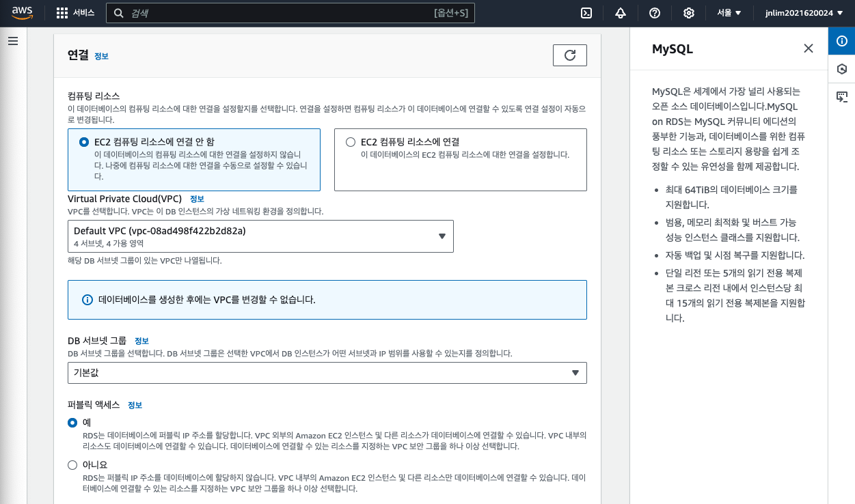Open the 서비스 services grid menu
855x504 pixels.
75,13
